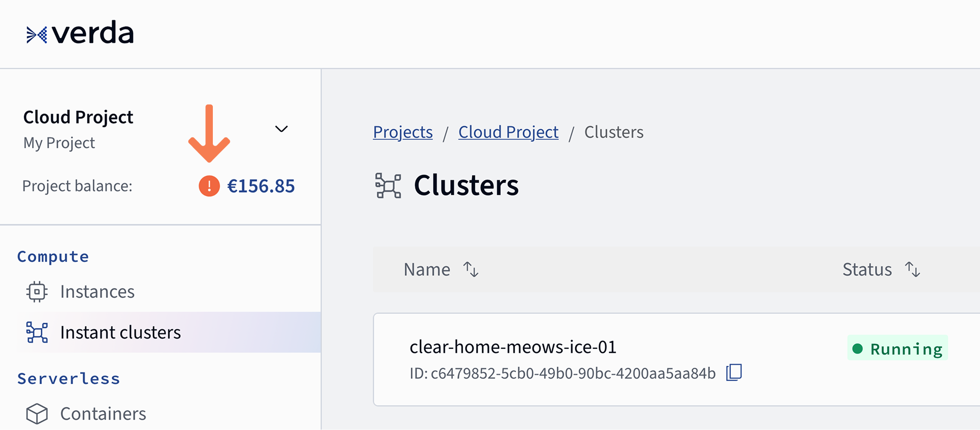Click the Verda logo
The height and width of the screenshot is (430, 980).
(x=80, y=34)
